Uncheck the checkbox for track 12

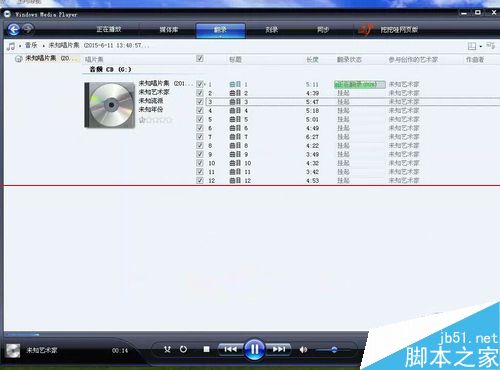(200, 180)
